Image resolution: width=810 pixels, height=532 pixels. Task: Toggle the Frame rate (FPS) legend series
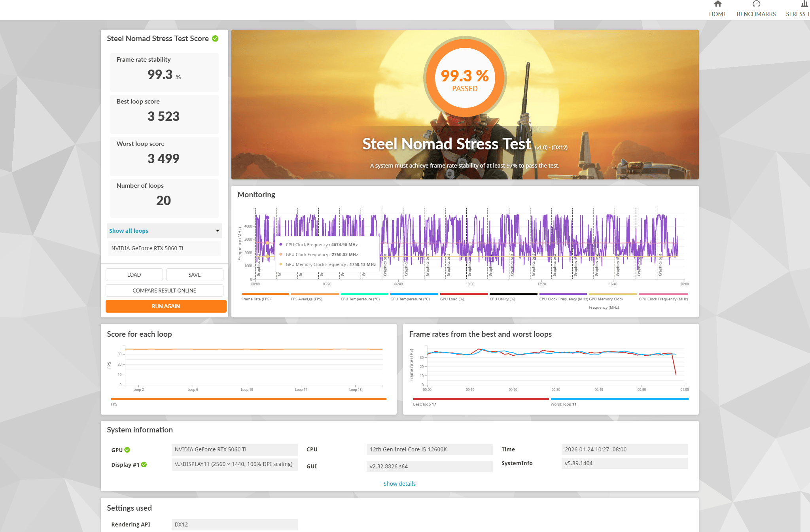pos(265,297)
